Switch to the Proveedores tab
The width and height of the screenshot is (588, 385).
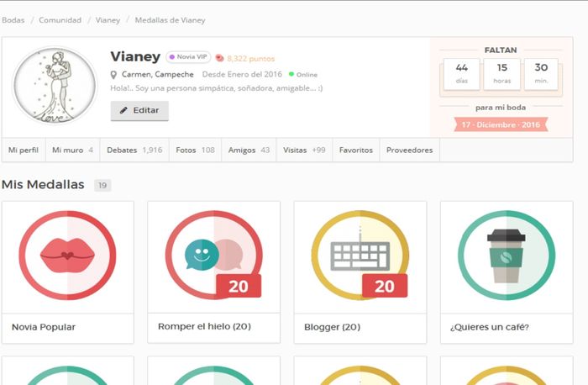409,150
